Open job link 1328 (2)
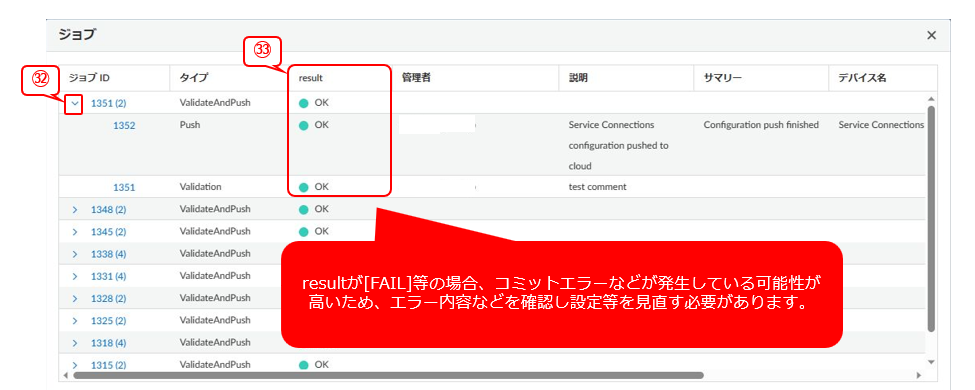975x390 pixels. [108, 299]
